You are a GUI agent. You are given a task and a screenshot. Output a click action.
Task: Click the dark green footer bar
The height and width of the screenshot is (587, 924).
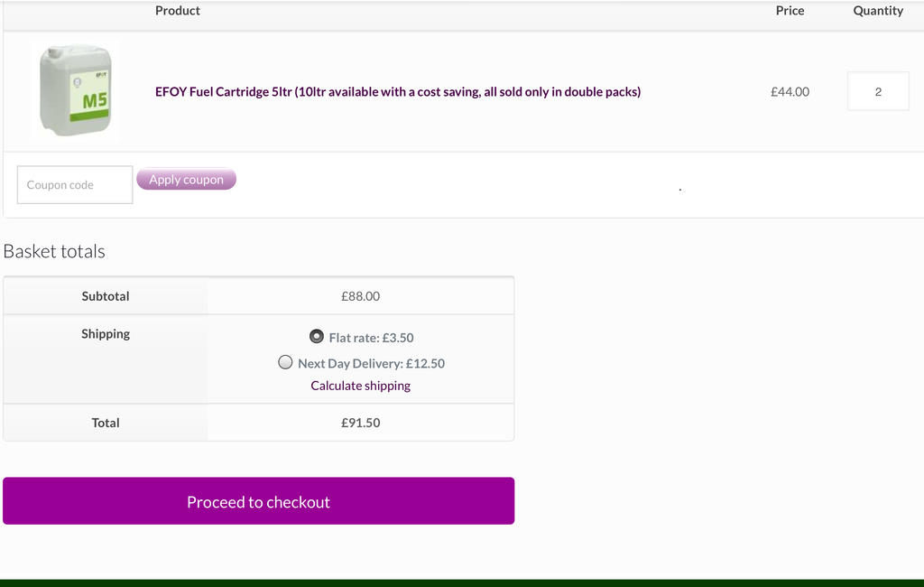462,582
